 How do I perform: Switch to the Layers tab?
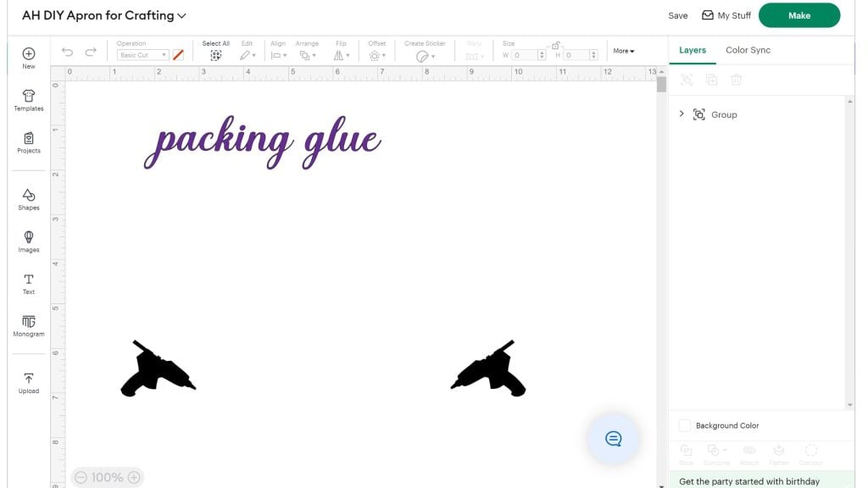pos(693,50)
